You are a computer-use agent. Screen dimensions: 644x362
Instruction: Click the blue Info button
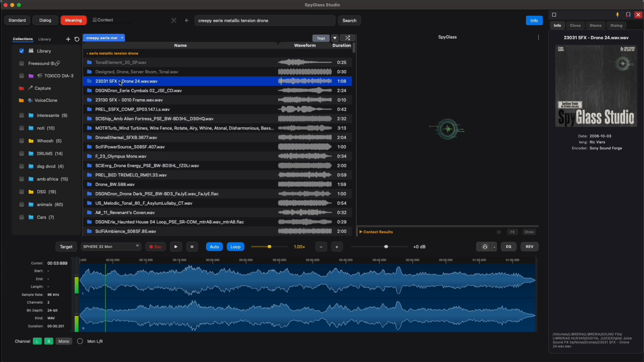[534, 20]
